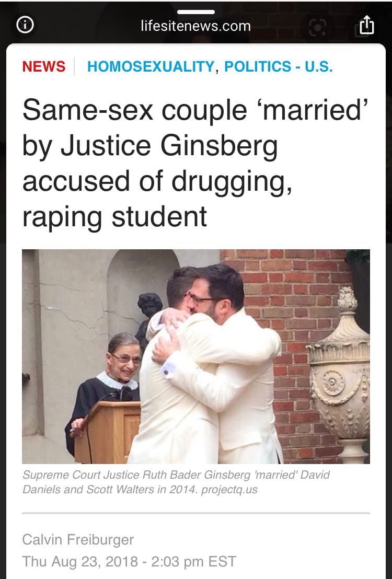This screenshot has width=392, height=579.
Task: Select the lifesitenews.com address text
Action: coord(196,26)
